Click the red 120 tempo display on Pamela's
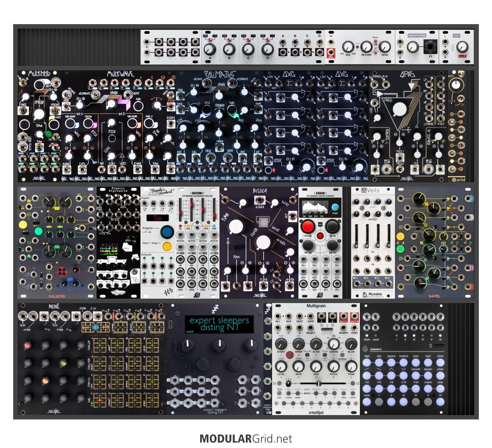492x448 pixels. (158, 217)
